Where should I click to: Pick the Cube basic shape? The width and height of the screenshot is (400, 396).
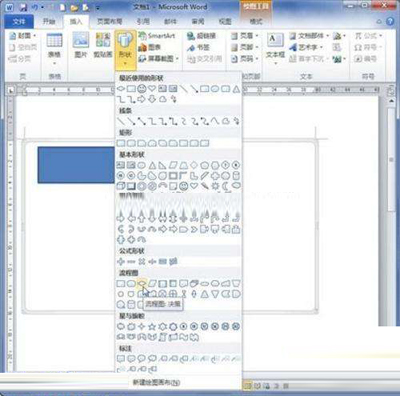121,186
